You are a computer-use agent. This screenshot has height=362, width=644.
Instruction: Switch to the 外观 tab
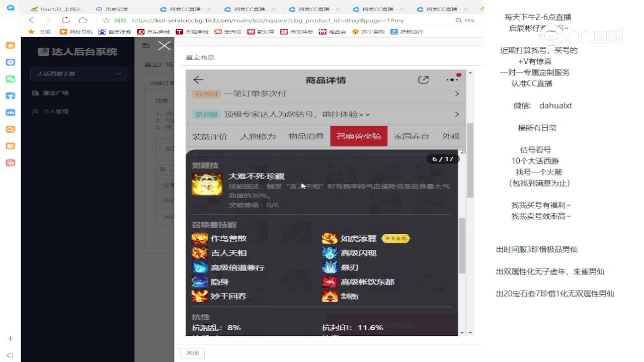(451, 136)
